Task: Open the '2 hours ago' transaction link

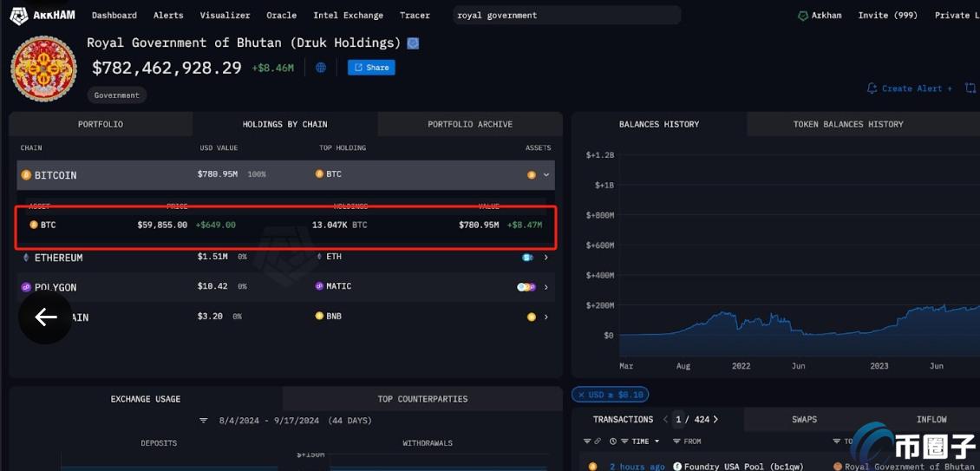Action: pos(637,466)
